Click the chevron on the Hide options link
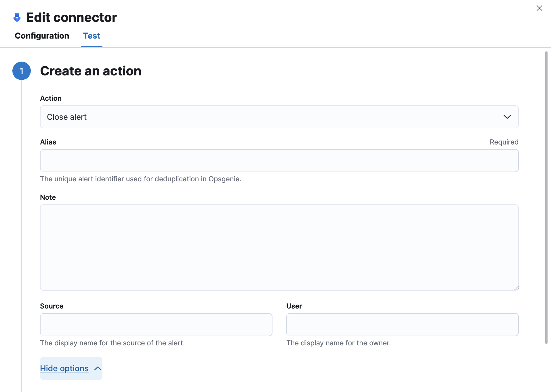This screenshot has height=392, width=551. pos(97,368)
